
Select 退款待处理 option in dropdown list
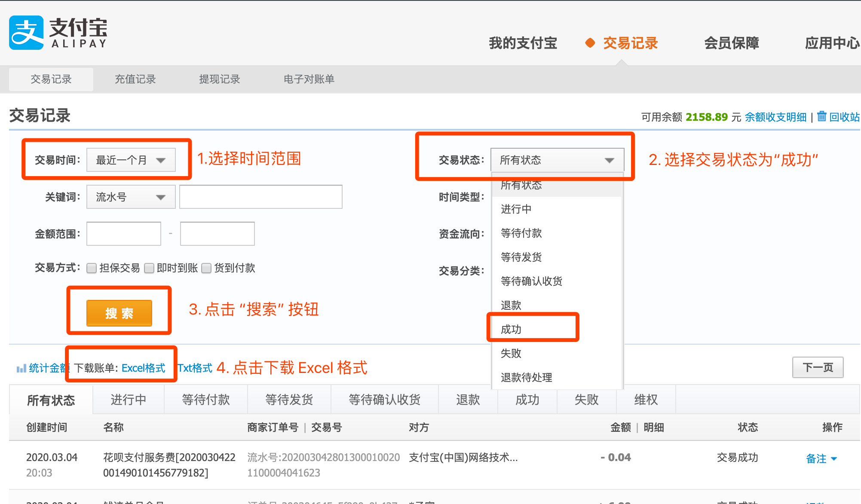point(557,377)
